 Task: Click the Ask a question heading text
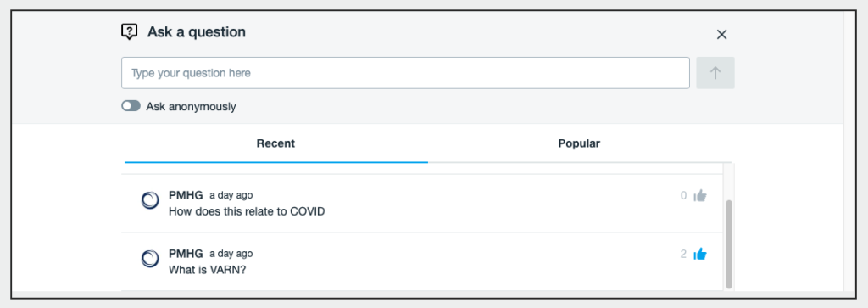pos(197,32)
